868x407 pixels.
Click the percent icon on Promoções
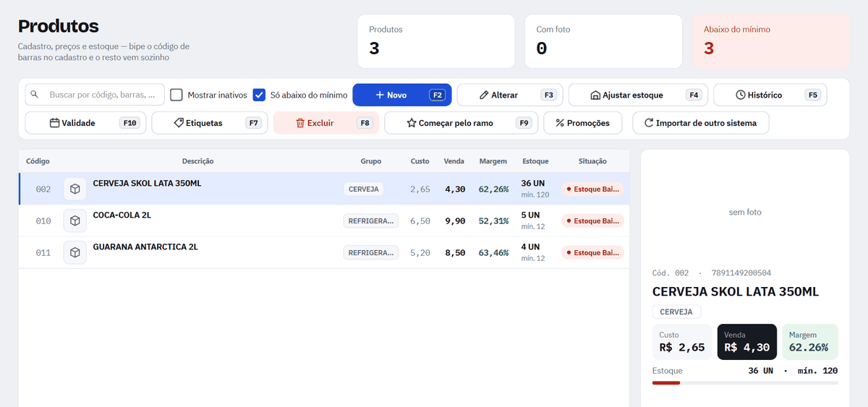pyautogui.click(x=560, y=123)
